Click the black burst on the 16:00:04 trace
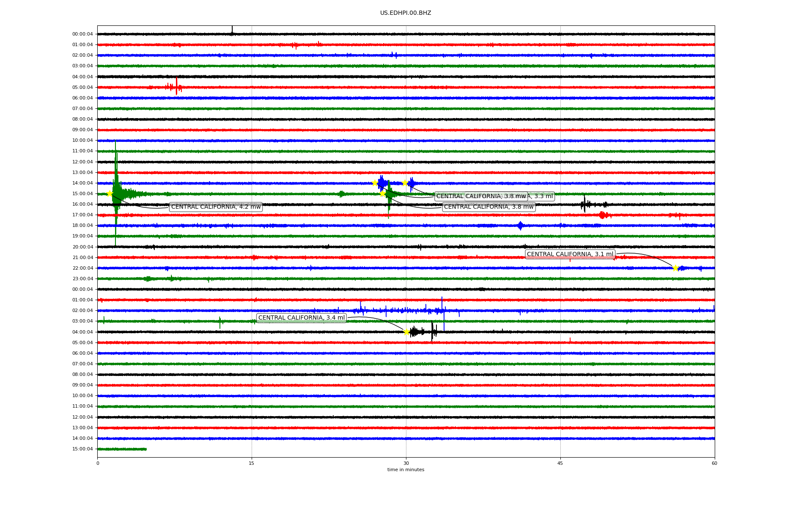Image resolution: width=812 pixels, height=508 pixels. pos(584,204)
